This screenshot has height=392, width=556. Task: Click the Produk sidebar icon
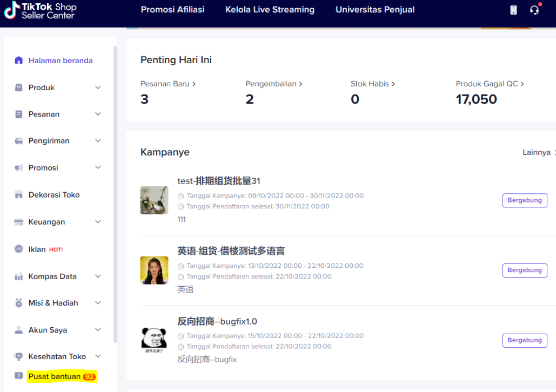[x=19, y=87]
